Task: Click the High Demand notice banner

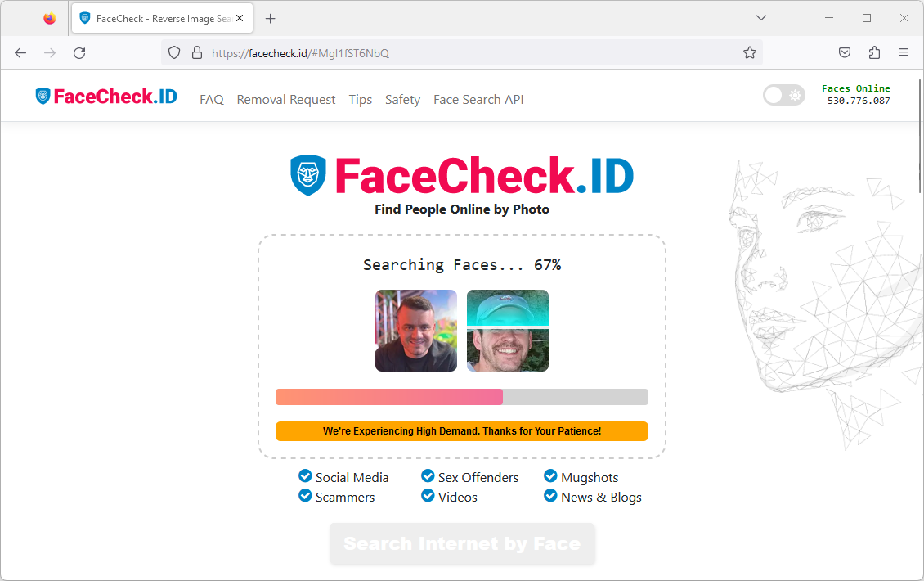Action: [x=461, y=431]
